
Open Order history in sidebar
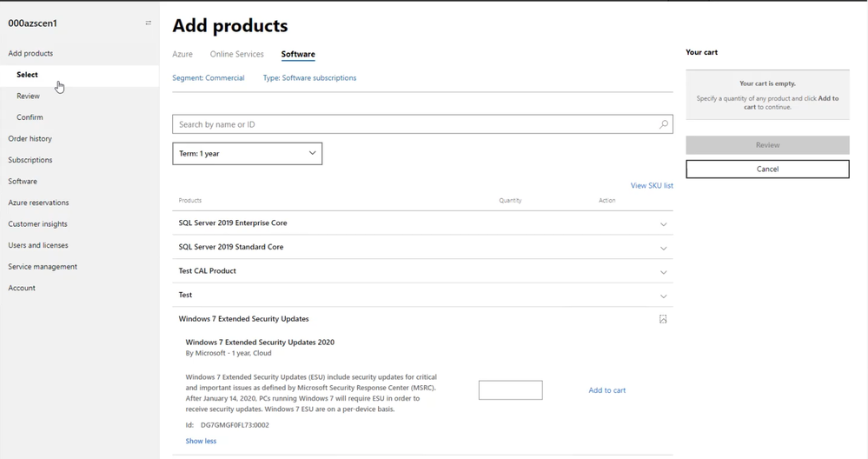coord(30,138)
